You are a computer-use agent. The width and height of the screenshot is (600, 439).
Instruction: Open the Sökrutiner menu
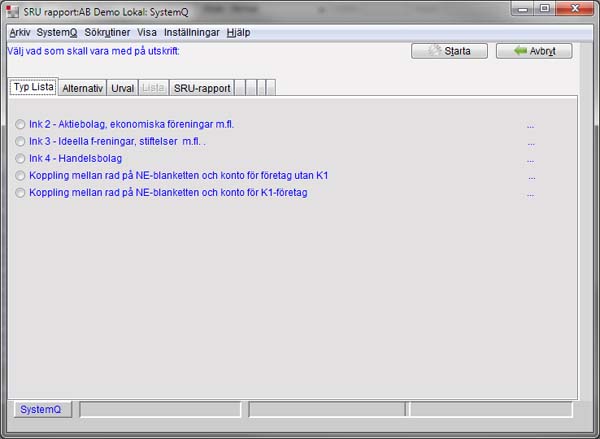pyautogui.click(x=107, y=32)
